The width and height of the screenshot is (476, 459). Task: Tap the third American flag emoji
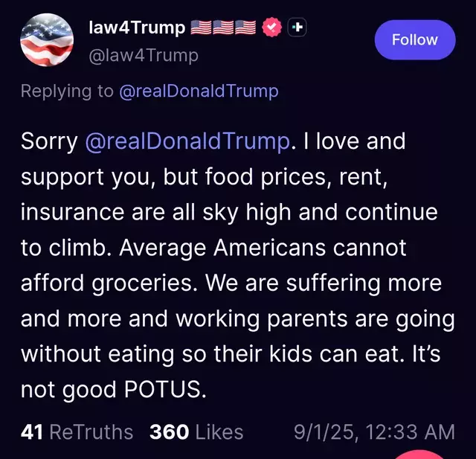245,28
